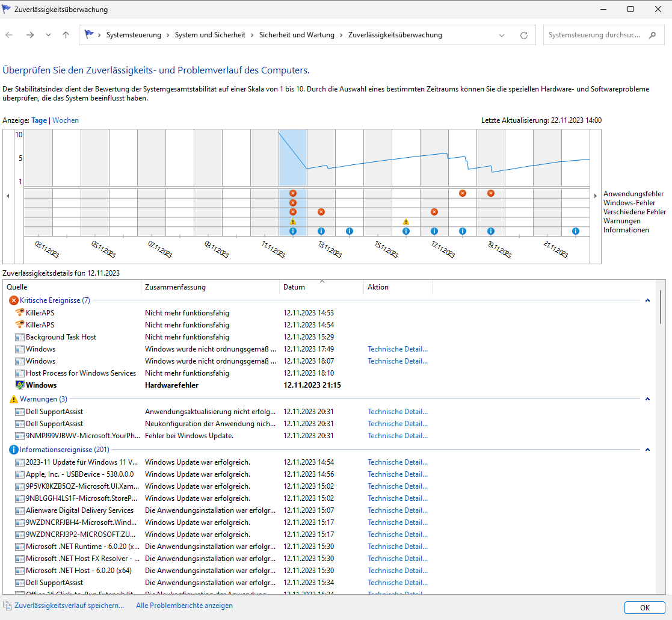Viewport: 672px width, 620px height.
Task: Select KillerAPS entry at 14:54 icon
Action: tap(20, 324)
